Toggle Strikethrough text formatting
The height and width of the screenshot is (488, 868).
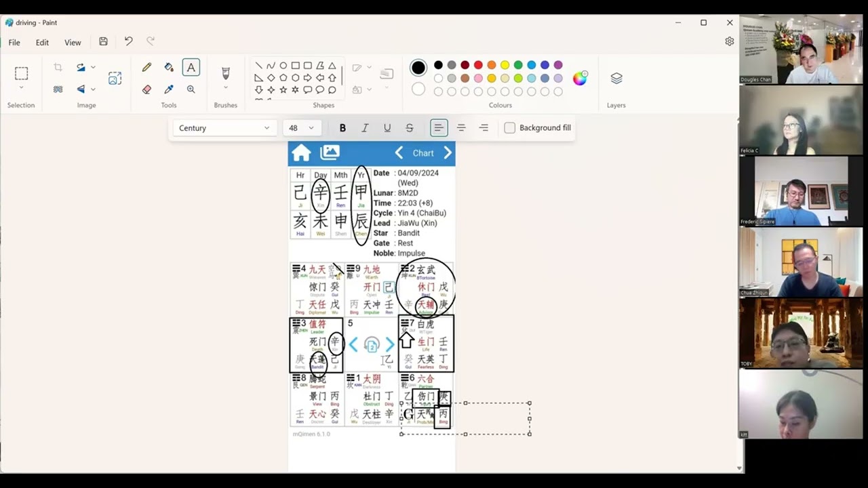410,127
